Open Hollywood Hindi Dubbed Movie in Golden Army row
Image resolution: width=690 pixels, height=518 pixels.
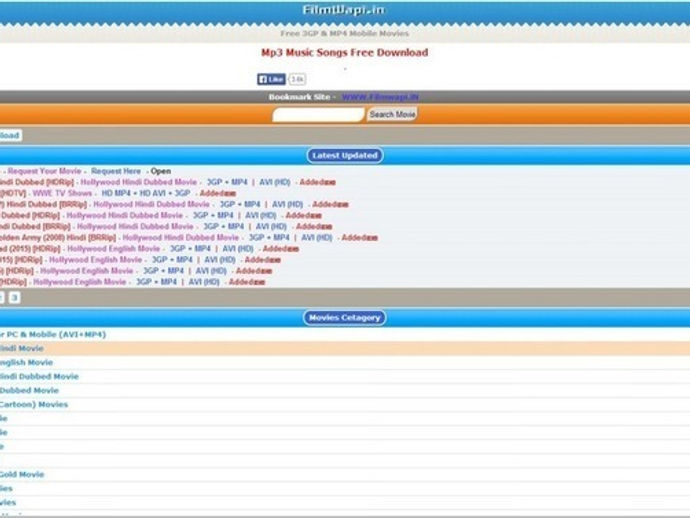click(x=180, y=238)
